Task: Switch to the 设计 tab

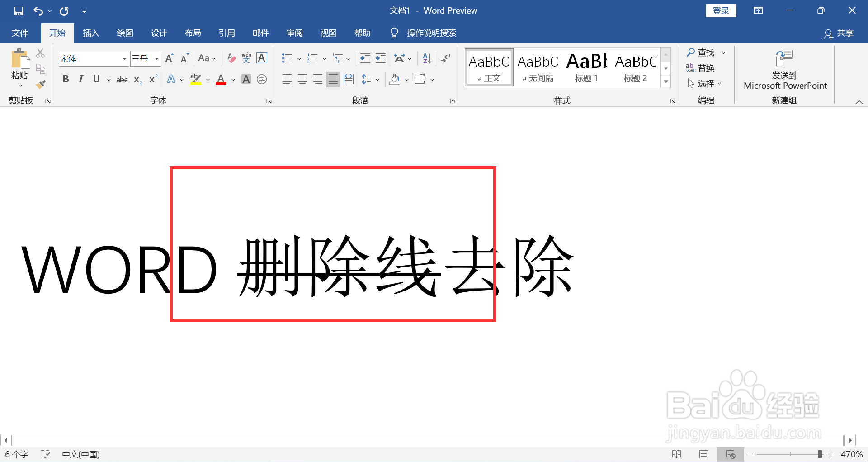Action: [159, 33]
